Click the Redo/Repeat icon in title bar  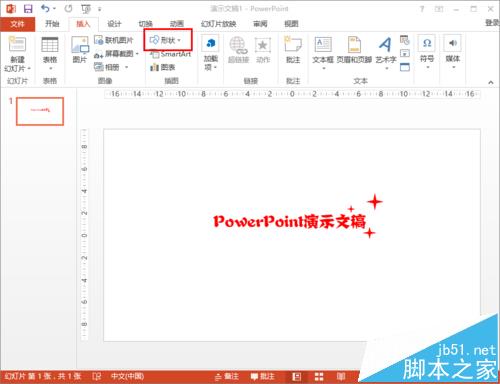tap(68, 9)
